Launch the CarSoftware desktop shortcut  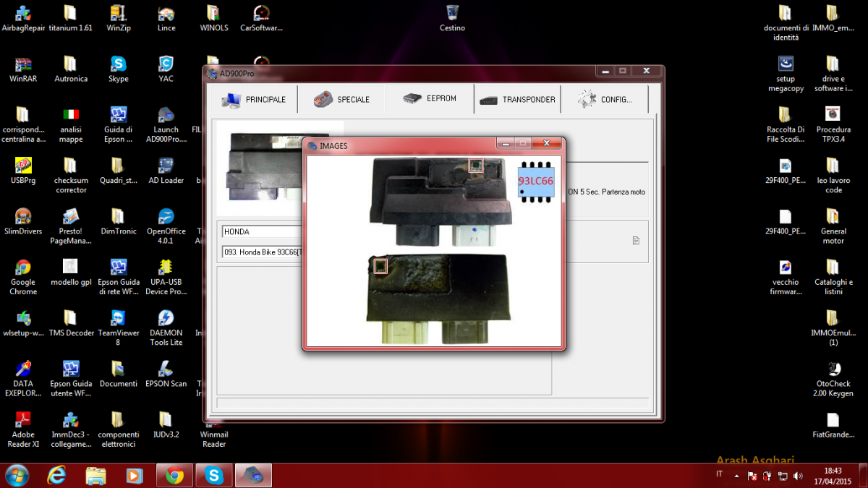pyautogui.click(x=261, y=18)
